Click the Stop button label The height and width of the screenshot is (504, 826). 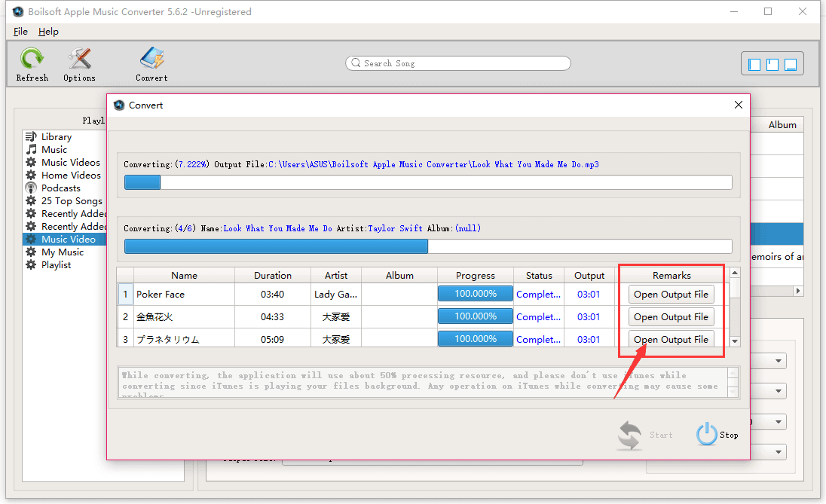(x=729, y=435)
